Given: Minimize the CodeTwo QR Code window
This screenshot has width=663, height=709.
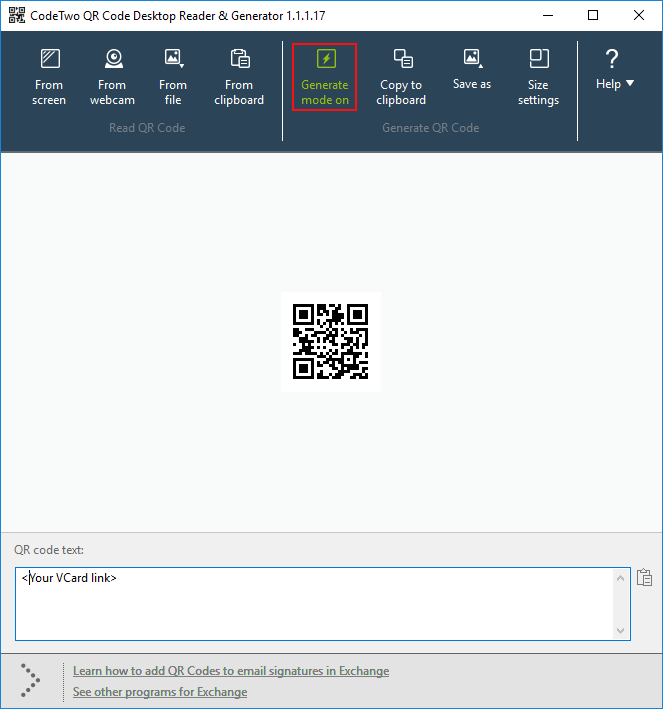Looking at the screenshot, I should point(548,15).
